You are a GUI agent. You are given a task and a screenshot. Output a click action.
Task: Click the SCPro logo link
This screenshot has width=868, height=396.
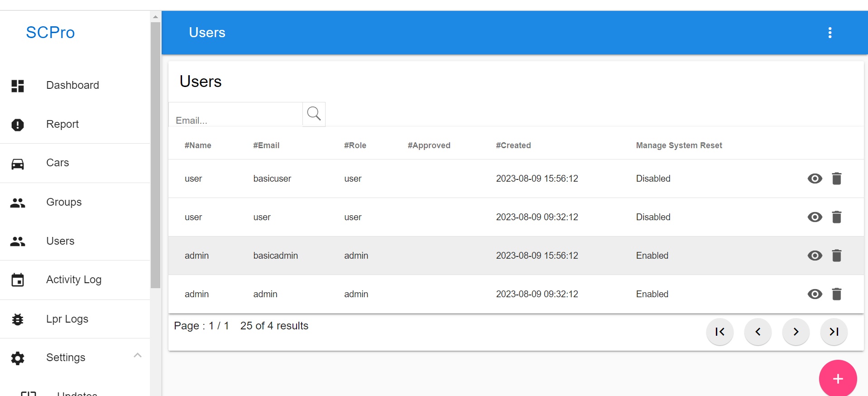50,33
